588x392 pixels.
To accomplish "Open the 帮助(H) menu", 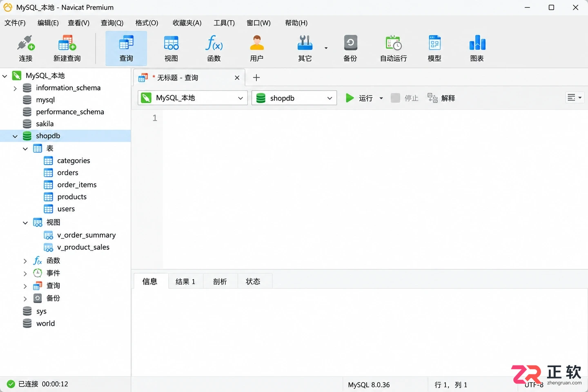I will tap(296, 23).
